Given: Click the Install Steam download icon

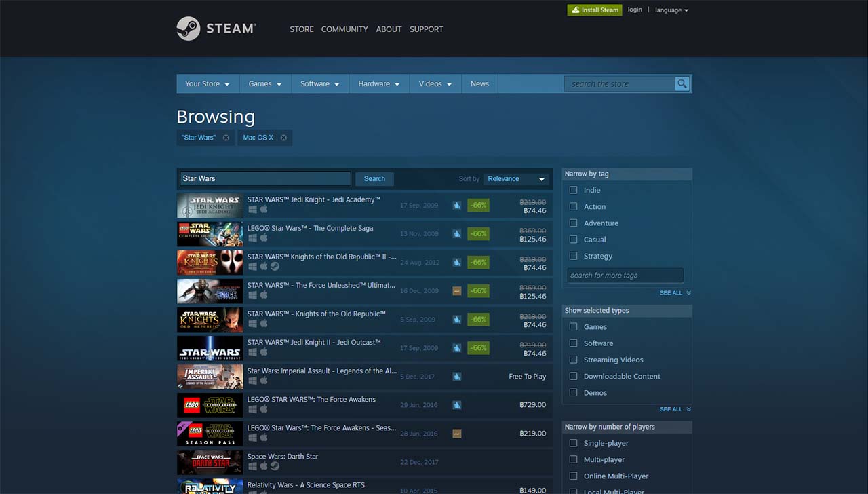Looking at the screenshot, I should (577, 9).
